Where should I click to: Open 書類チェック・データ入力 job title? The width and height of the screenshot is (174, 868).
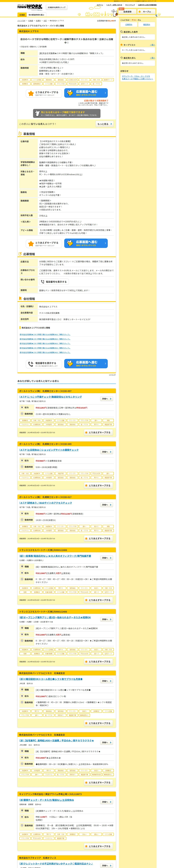tap(47, 800)
